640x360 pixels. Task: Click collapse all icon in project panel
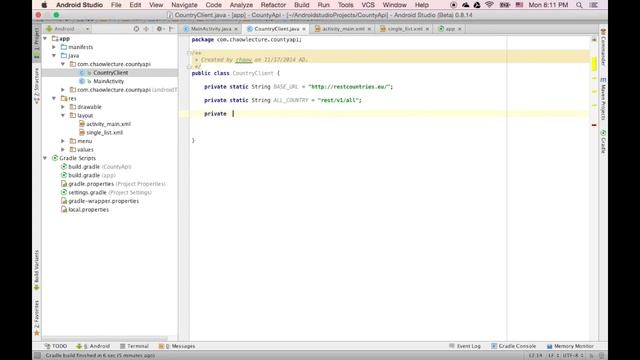(x=146, y=29)
